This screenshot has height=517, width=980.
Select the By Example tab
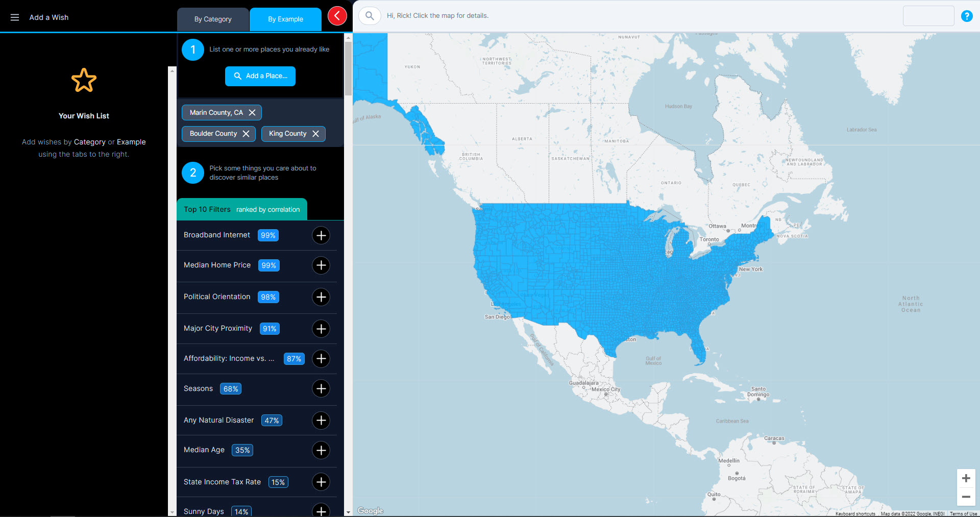[x=285, y=19]
